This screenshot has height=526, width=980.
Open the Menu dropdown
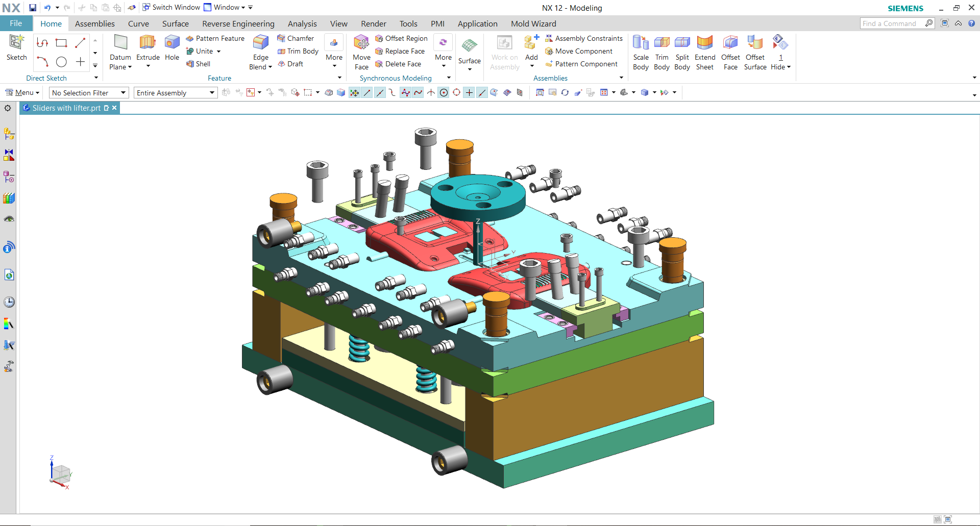[x=22, y=92]
